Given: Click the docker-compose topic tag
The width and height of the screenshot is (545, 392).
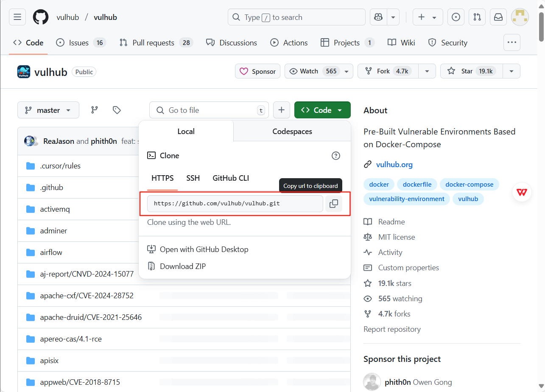Looking at the screenshot, I should (470, 185).
